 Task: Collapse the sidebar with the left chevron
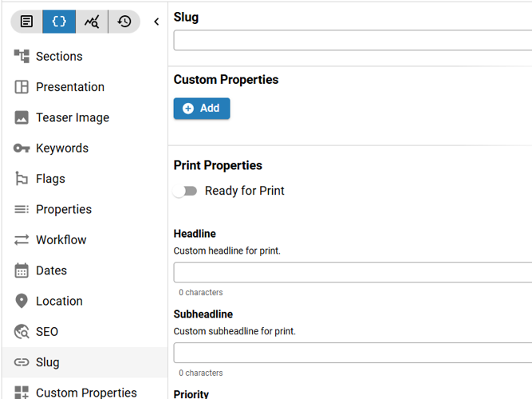[x=156, y=22]
